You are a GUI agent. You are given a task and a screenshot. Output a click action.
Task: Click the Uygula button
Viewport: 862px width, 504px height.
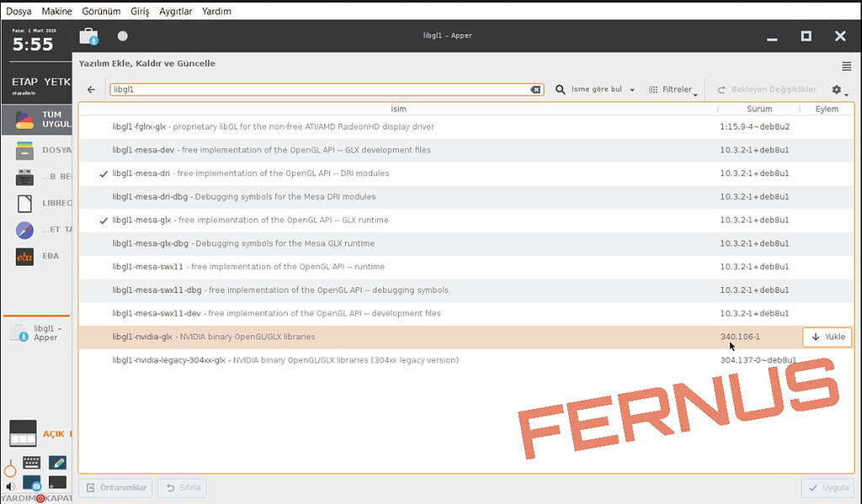[827, 488]
